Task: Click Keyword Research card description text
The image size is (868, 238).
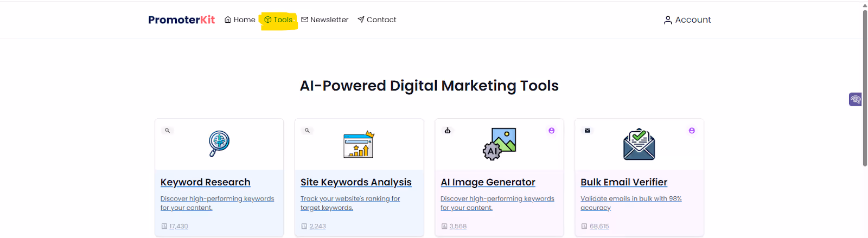Action: [x=218, y=203]
